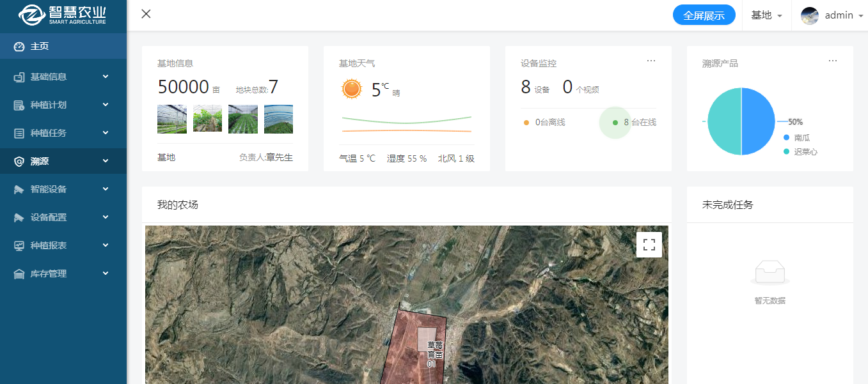Open the 设备监控 card's three-dot menu
Image resolution: width=868 pixels, height=384 pixels.
651,61
